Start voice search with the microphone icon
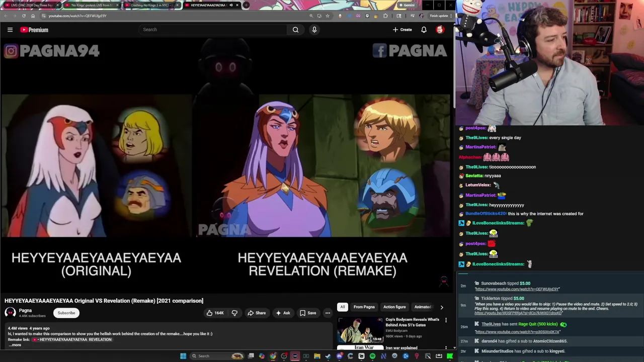 coord(314,30)
